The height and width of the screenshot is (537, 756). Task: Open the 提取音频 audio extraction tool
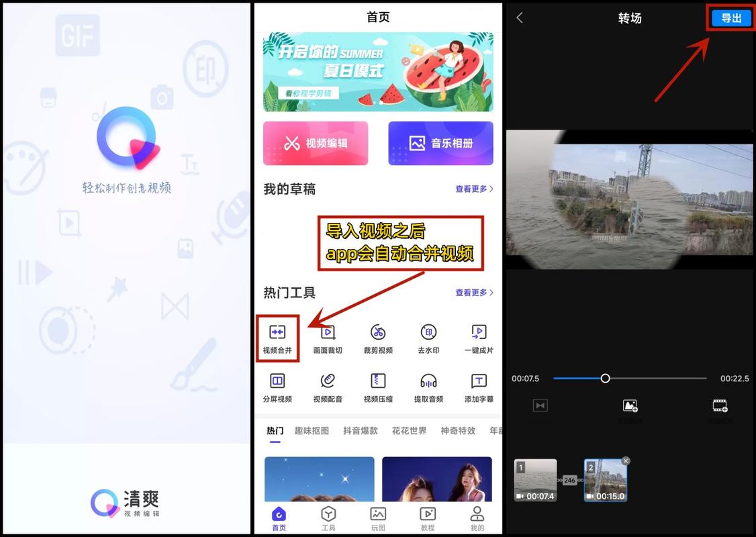point(428,387)
